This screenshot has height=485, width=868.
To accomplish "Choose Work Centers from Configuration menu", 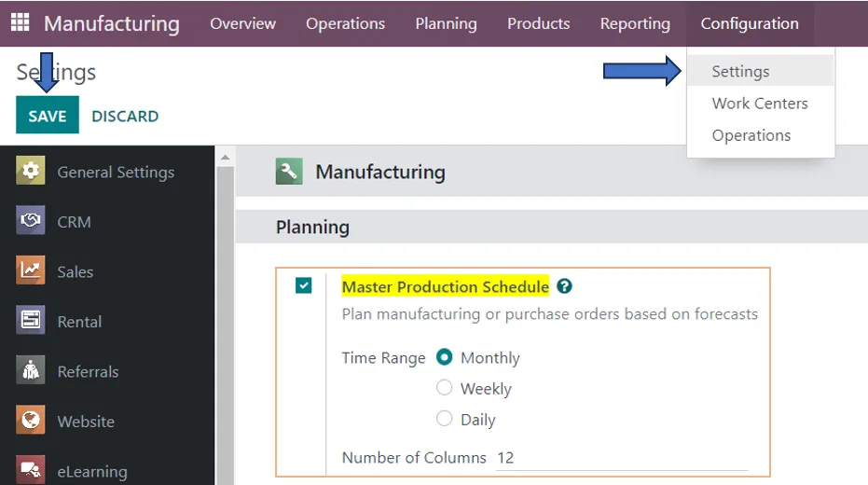I will click(x=760, y=104).
